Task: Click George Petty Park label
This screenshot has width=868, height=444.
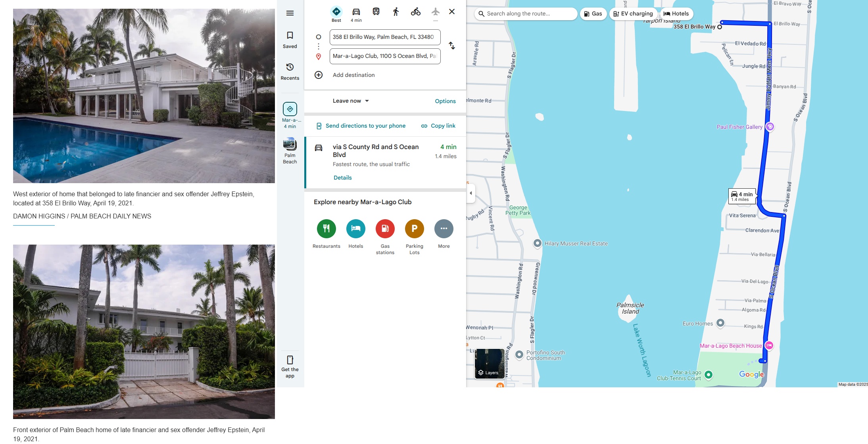Action: (x=518, y=210)
